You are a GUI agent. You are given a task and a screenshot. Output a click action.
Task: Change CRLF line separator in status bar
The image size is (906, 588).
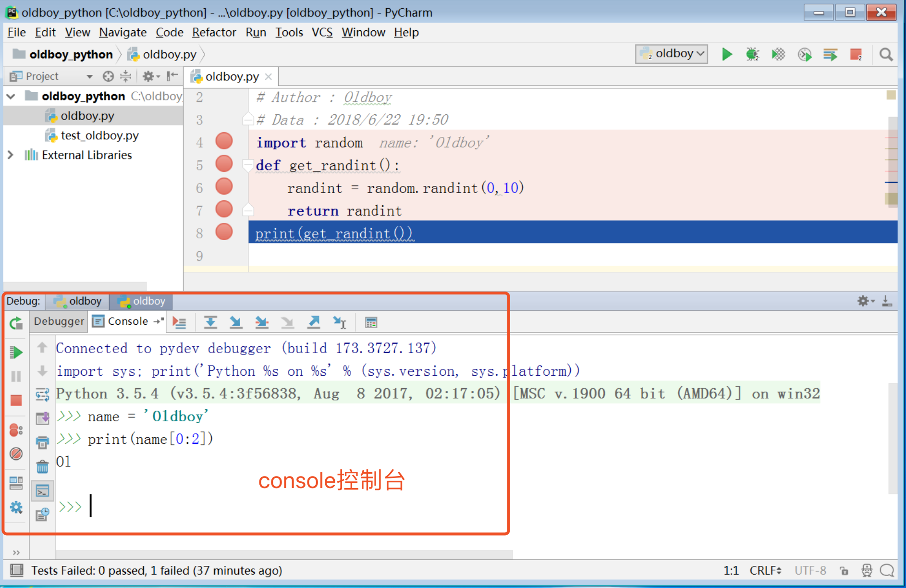pos(765,570)
